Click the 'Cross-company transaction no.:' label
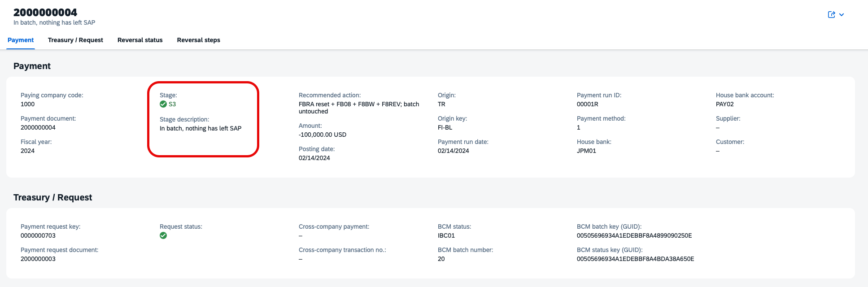 tap(342, 250)
